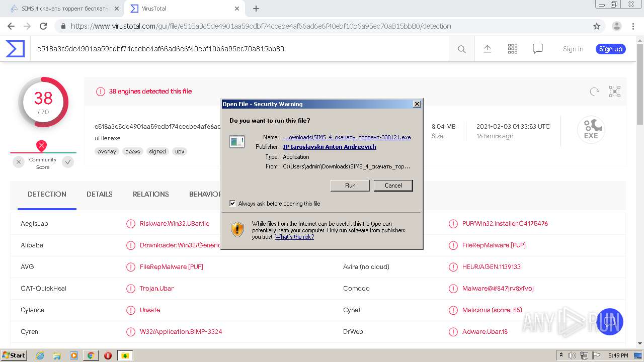Vote up with the checkmark community button
644x362 pixels.
click(x=68, y=162)
